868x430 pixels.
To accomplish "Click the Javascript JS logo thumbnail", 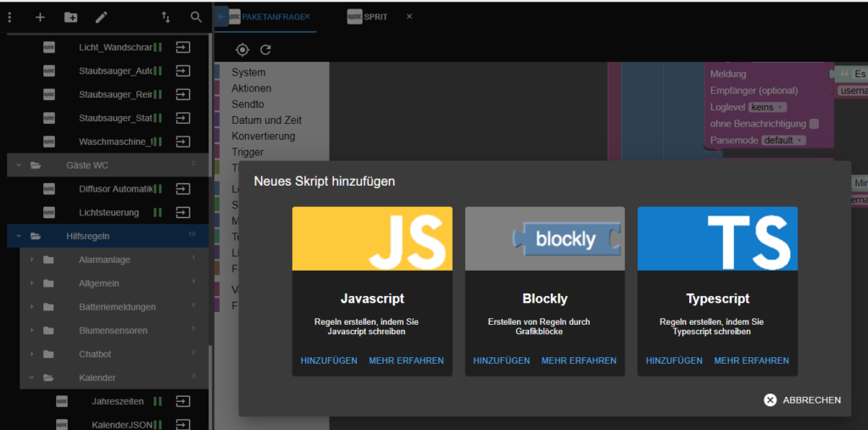I will click(372, 238).
